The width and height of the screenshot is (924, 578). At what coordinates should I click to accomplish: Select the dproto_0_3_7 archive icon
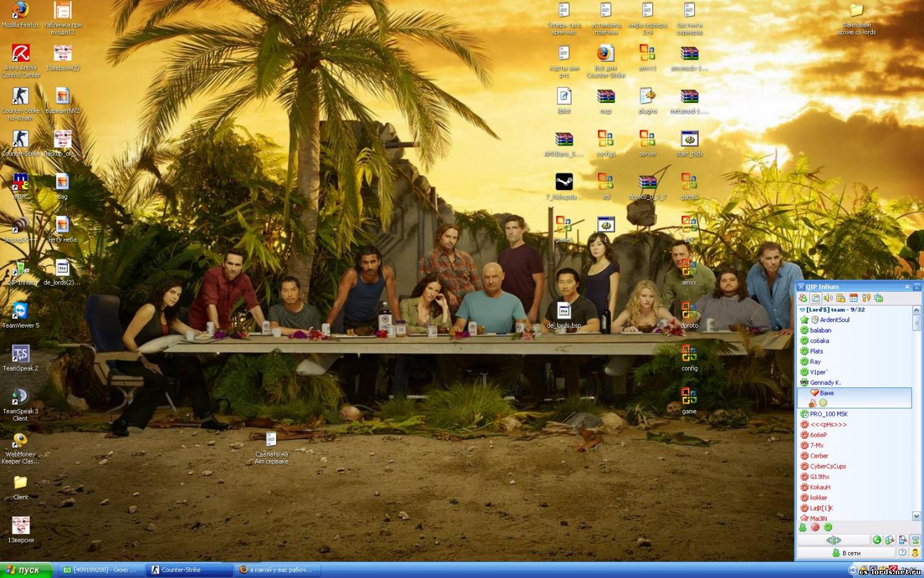[x=647, y=186]
